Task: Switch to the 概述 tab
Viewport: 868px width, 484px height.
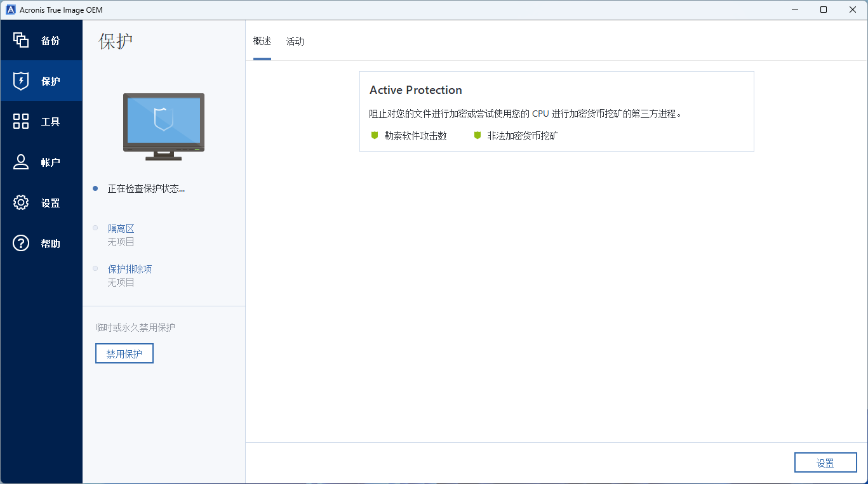Action: pyautogui.click(x=262, y=41)
